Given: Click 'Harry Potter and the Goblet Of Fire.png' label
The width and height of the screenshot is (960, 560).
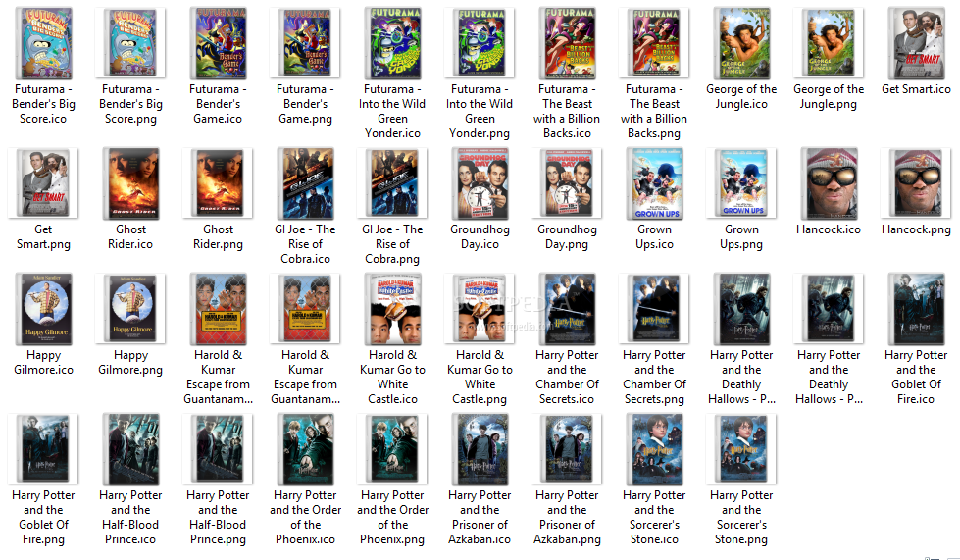Looking at the screenshot, I should click(43, 517).
